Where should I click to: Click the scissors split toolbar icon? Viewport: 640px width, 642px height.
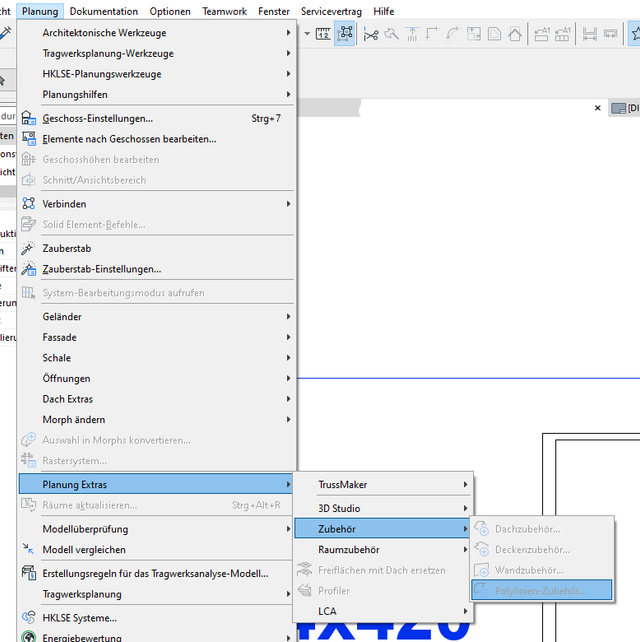point(371,34)
